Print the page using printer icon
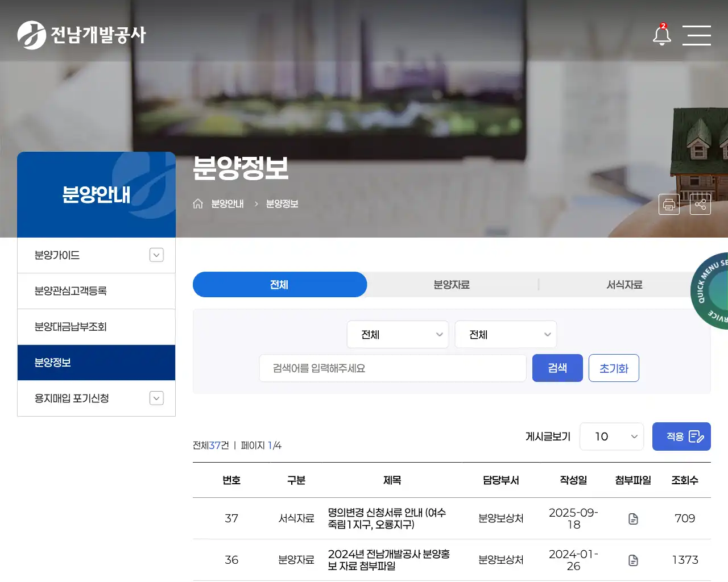 [669, 204]
